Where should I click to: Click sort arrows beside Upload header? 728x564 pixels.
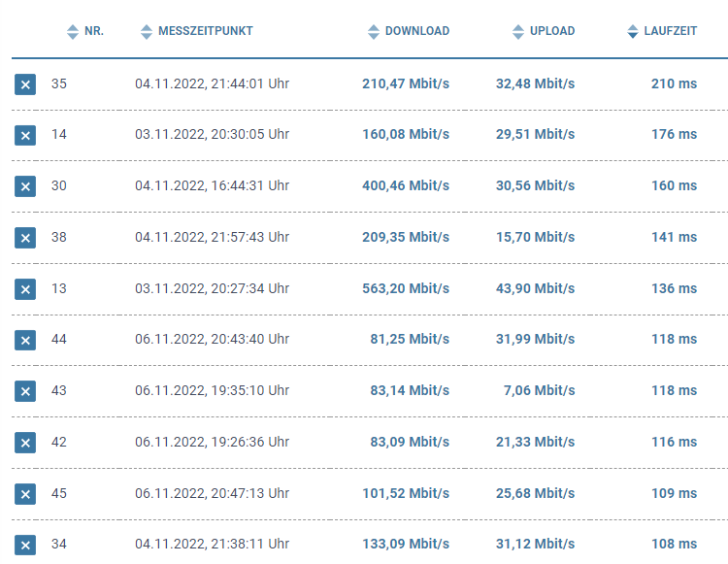click(x=518, y=32)
